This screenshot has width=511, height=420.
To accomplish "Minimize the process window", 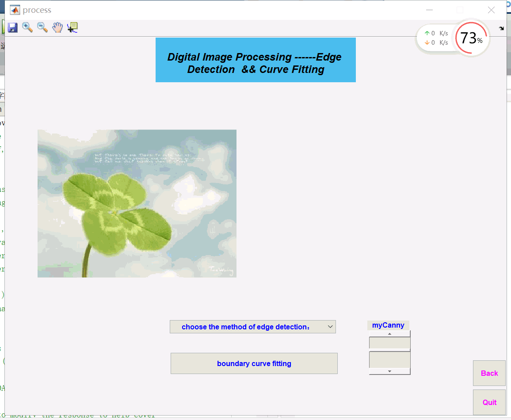I will pyautogui.click(x=430, y=10).
